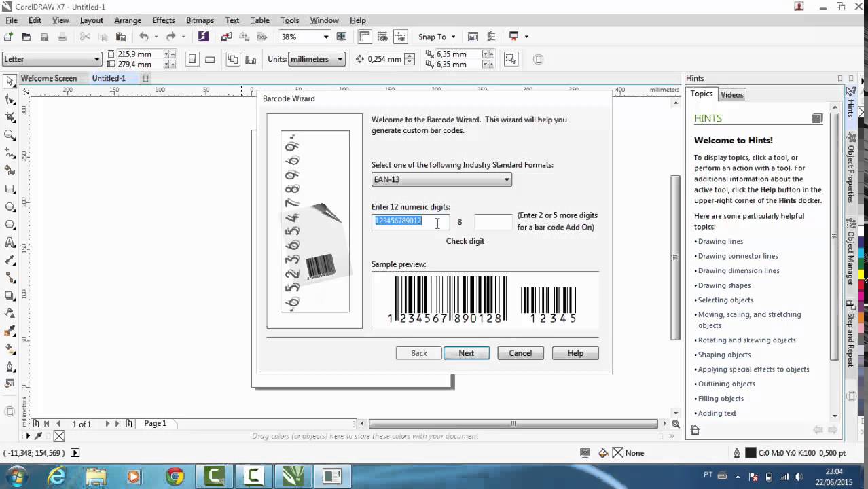Open the Bitmaps menu
The width and height of the screenshot is (868, 489).
pos(200,20)
